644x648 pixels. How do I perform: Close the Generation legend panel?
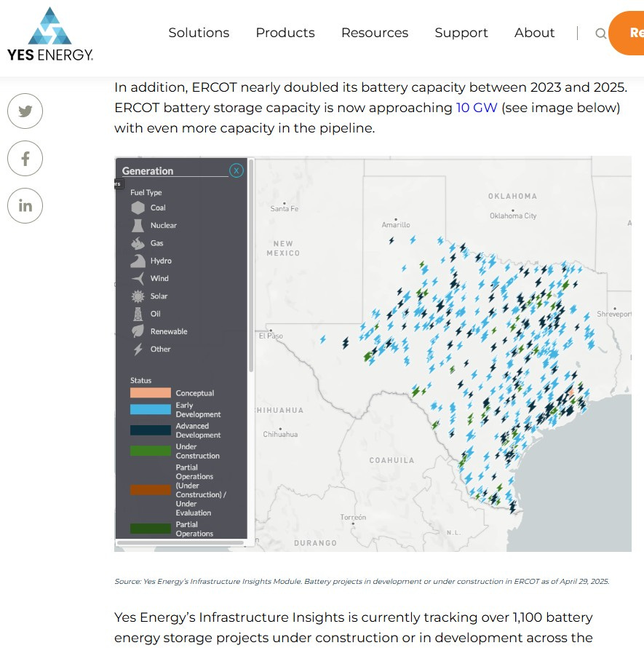click(x=236, y=170)
